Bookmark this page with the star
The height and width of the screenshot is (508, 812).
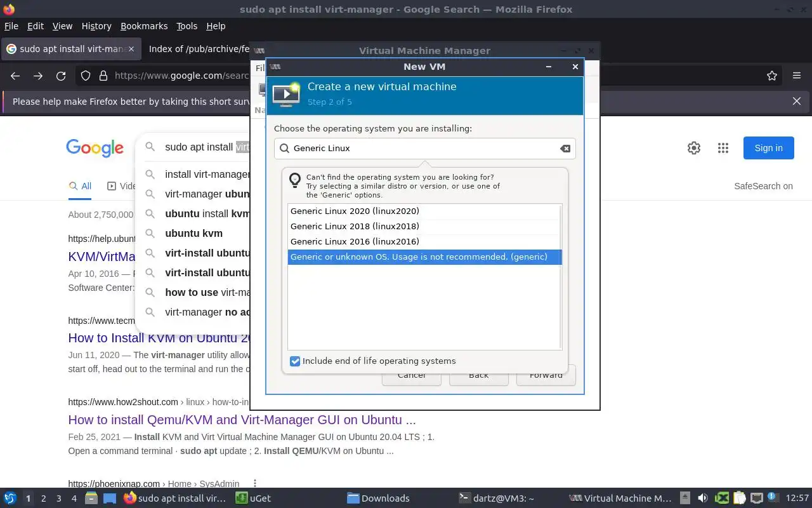coord(772,76)
